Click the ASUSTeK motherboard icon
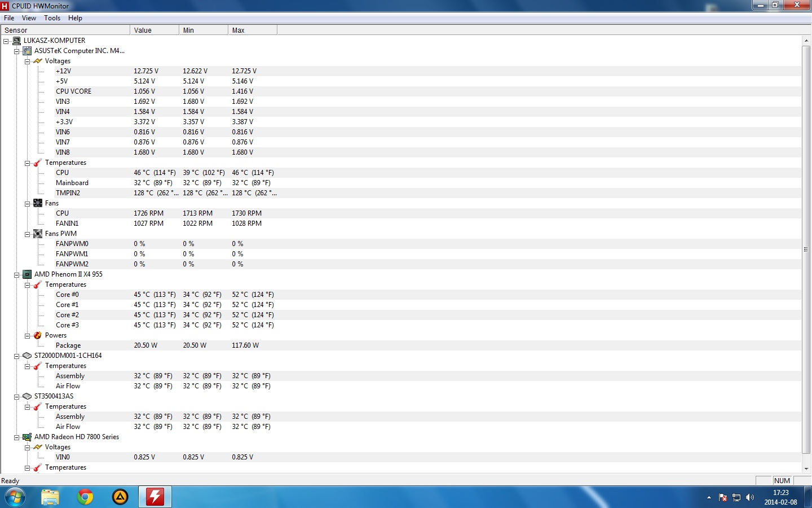The height and width of the screenshot is (508, 812). point(27,51)
